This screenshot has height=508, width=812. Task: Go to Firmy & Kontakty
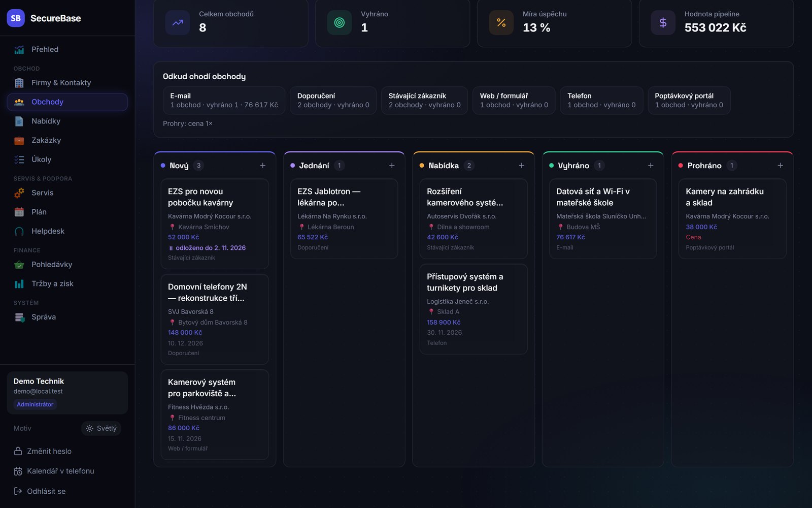pos(67,83)
